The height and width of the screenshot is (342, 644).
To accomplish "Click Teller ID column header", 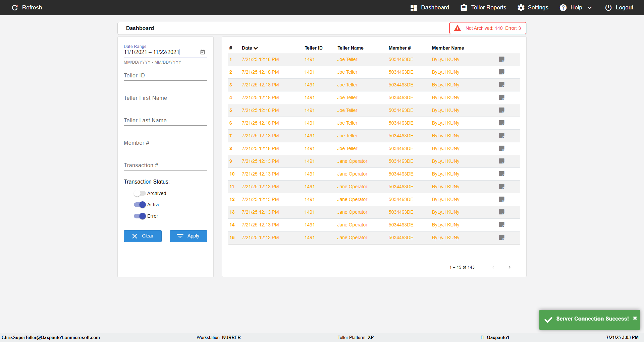I will click(314, 48).
